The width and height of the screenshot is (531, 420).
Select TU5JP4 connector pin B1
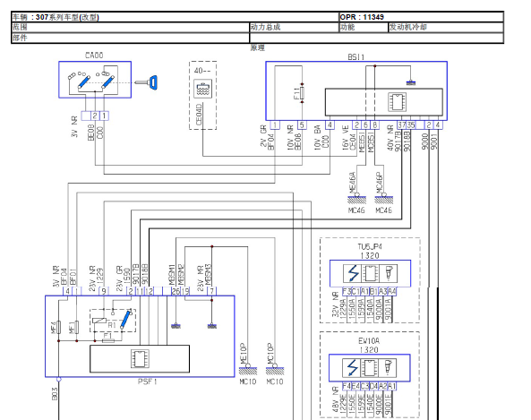tap(373, 292)
